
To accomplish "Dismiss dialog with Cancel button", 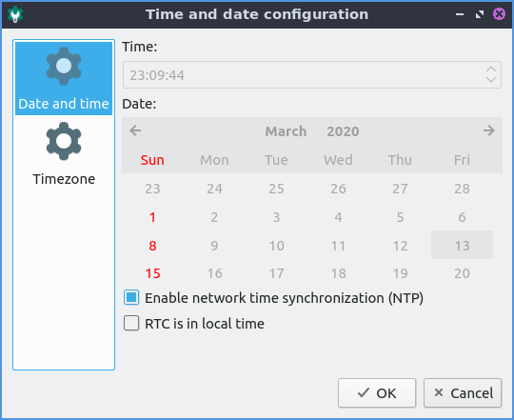I will point(463,392).
